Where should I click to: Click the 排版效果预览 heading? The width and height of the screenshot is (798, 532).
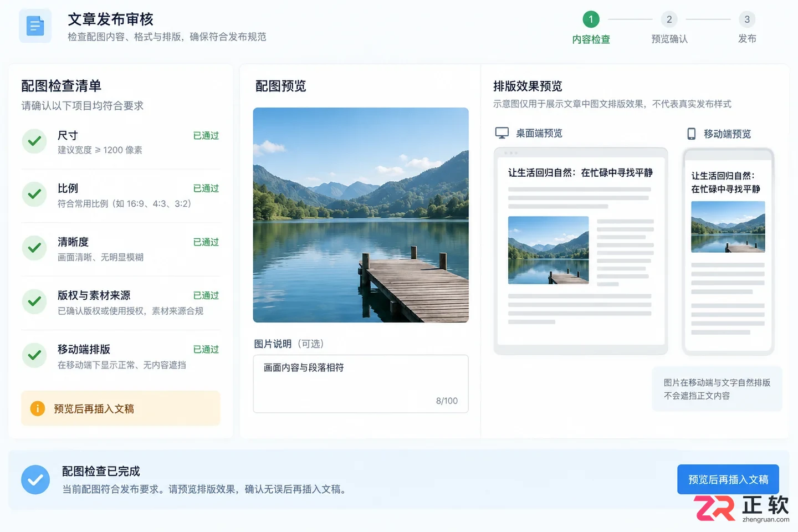[x=528, y=86]
